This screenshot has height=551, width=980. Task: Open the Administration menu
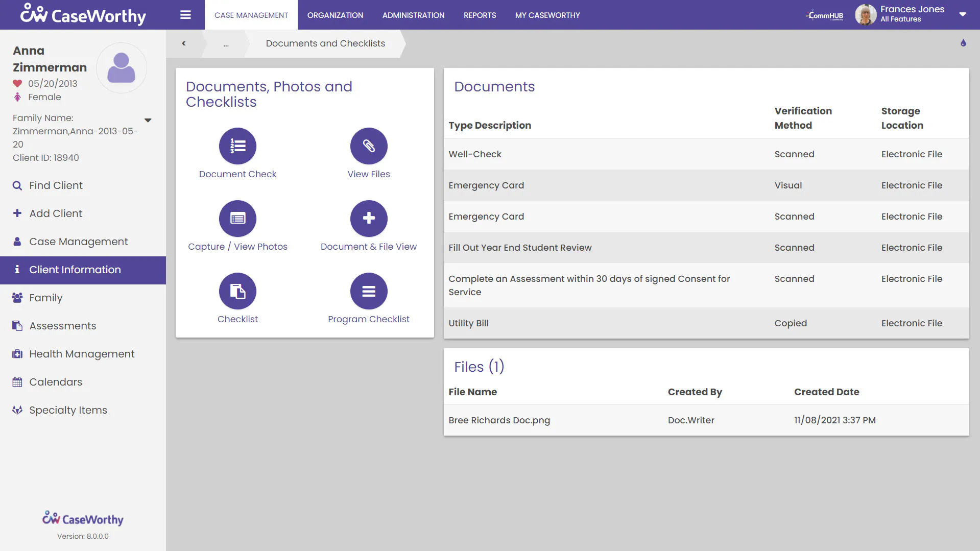[414, 15]
